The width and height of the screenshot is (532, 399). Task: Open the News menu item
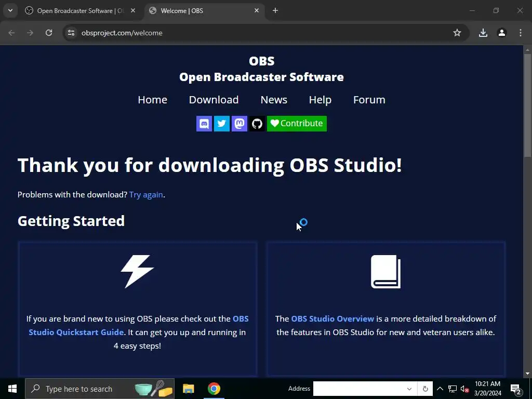tap(274, 100)
